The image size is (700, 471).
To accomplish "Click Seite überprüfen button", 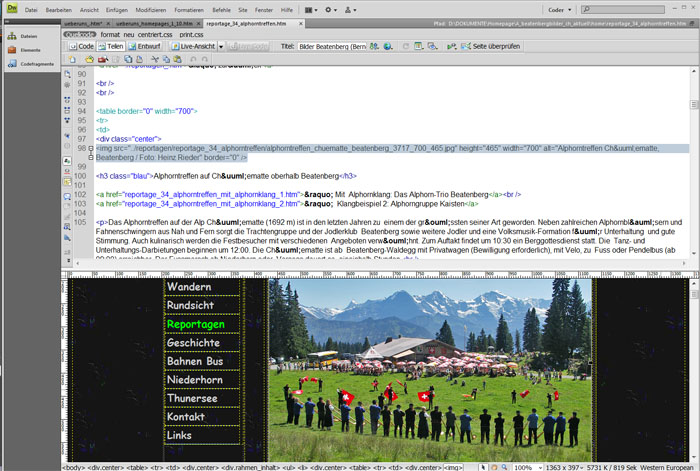I will [x=491, y=46].
